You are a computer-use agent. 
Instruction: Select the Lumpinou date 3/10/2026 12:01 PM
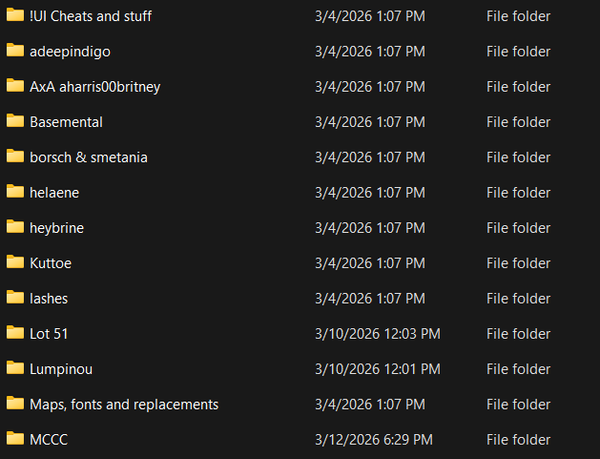377,369
